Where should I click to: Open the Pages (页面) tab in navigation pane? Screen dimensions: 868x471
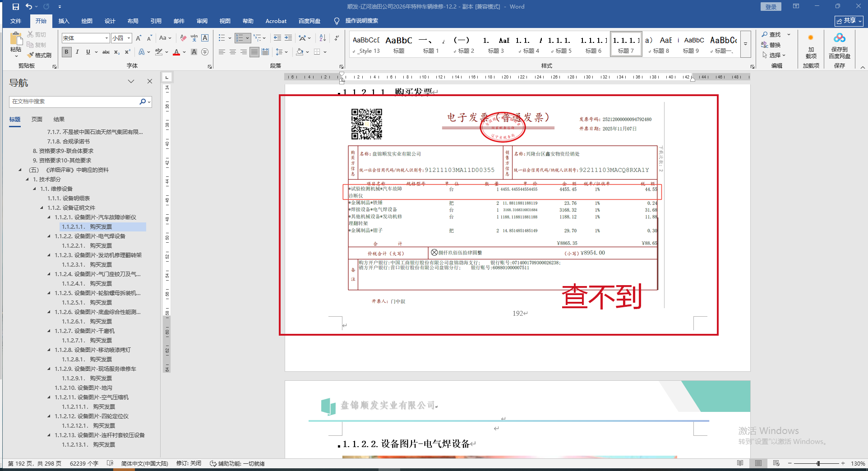click(37, 120)
